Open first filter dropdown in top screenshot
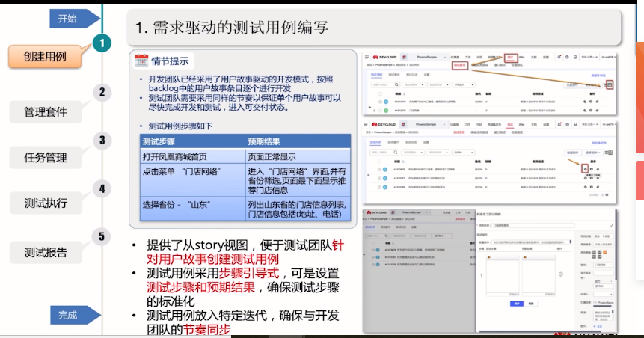This screenshot has width=644, height=338. [414, 84]
